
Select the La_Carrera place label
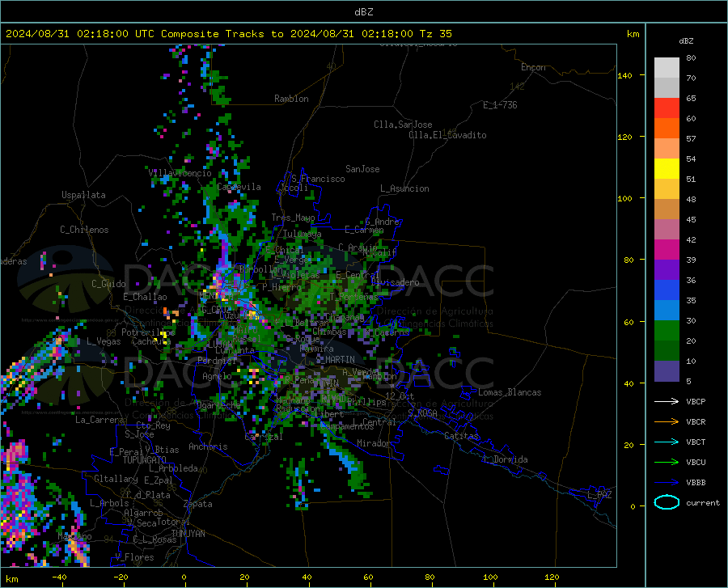pyautogui.click(x=99, y=420)
